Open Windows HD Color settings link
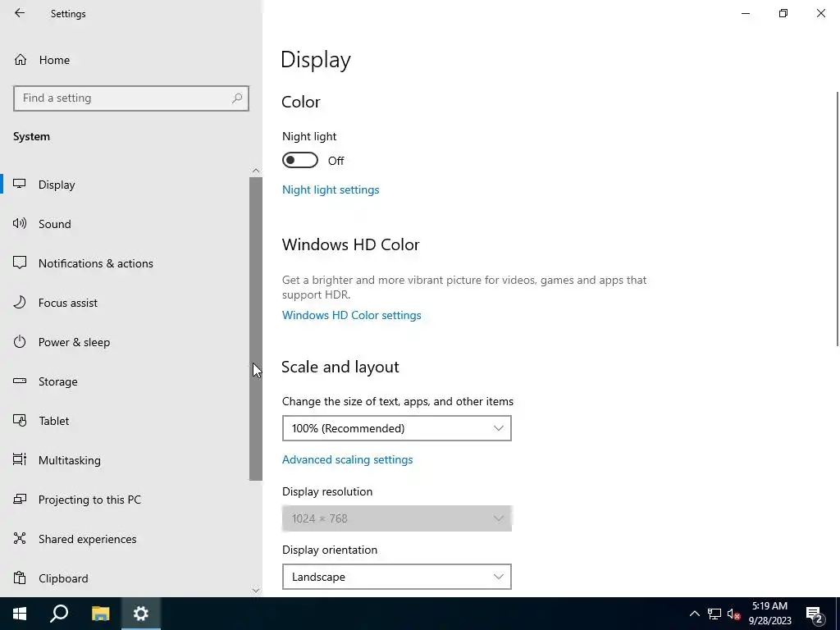Viewport: 840px width, 630px height. [x=351, y=315]
